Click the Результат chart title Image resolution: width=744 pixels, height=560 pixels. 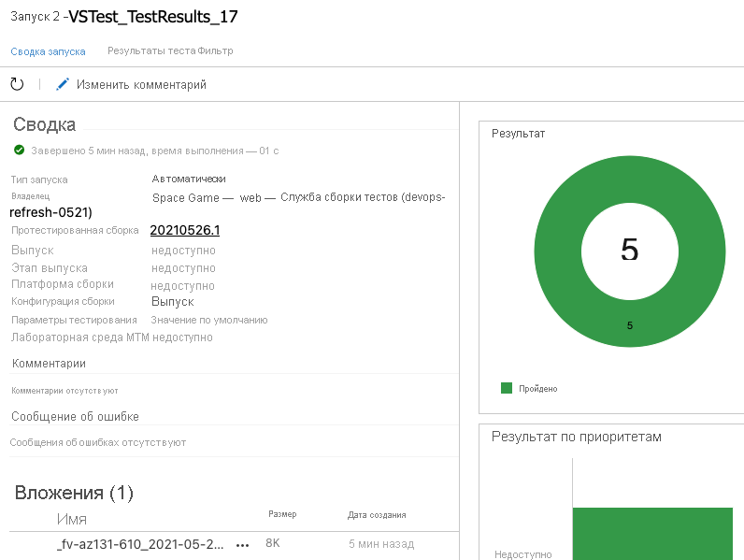(x=518, y=134)
